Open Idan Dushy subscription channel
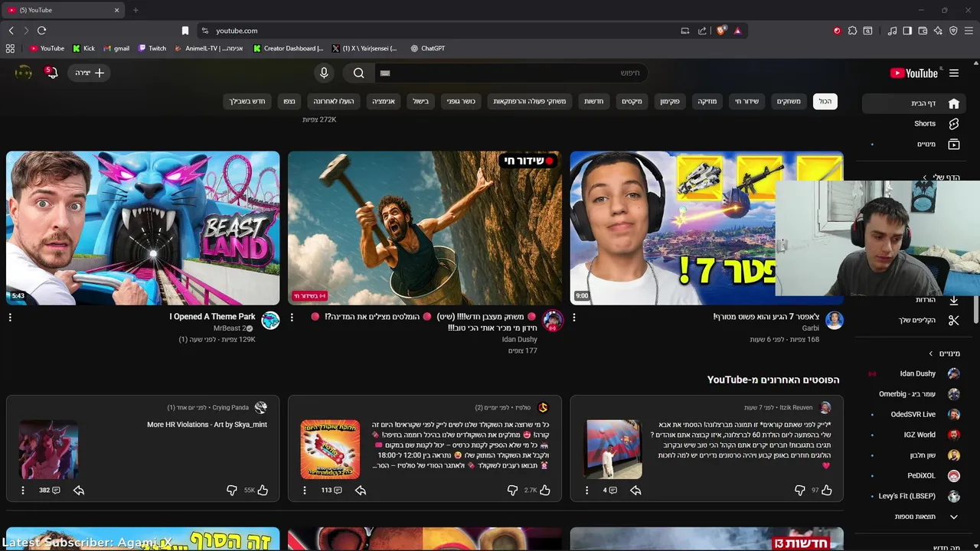980x551 pixels. (x=914, y=373)
